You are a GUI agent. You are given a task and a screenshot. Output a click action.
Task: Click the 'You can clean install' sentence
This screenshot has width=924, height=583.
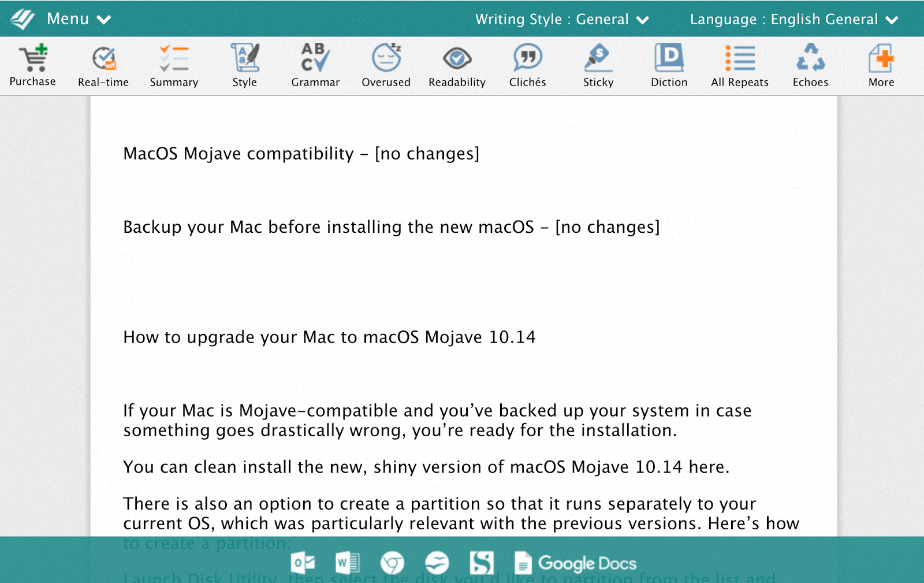coord(426,467)
